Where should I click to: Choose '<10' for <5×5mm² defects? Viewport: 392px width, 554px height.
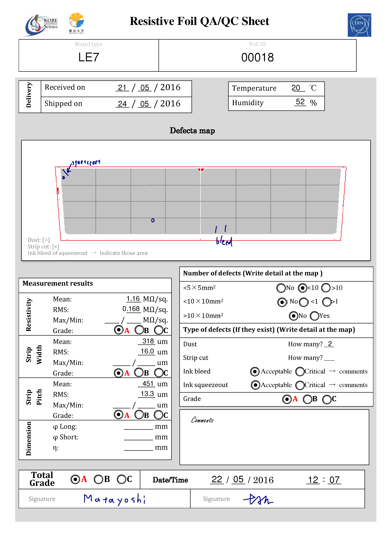[x=302, y=288]
